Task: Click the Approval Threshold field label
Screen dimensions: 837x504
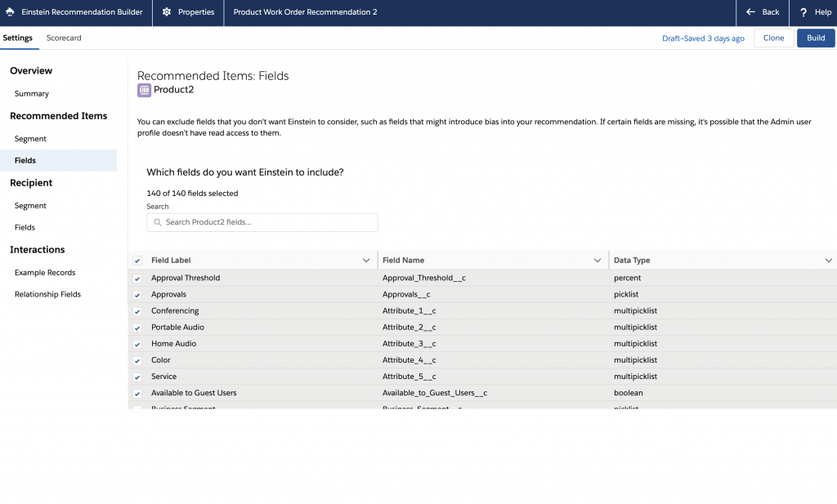Action: pyautogui.click(x=186, y=278)
